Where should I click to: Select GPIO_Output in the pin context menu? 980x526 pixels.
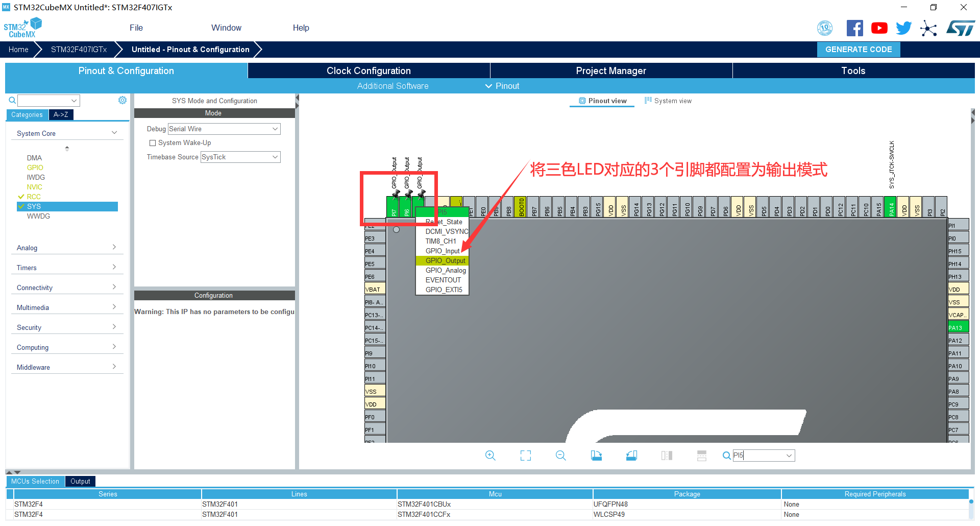[445, 260]
